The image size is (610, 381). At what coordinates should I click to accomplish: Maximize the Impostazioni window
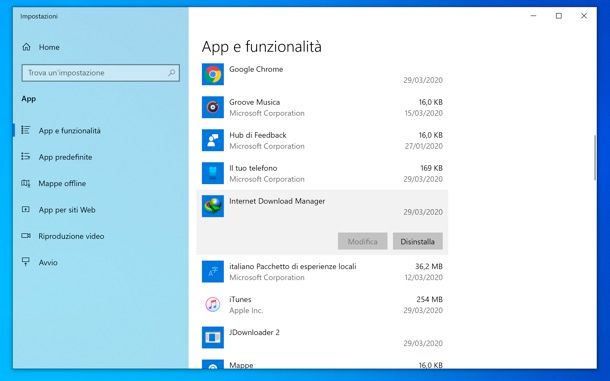point(559,16)
